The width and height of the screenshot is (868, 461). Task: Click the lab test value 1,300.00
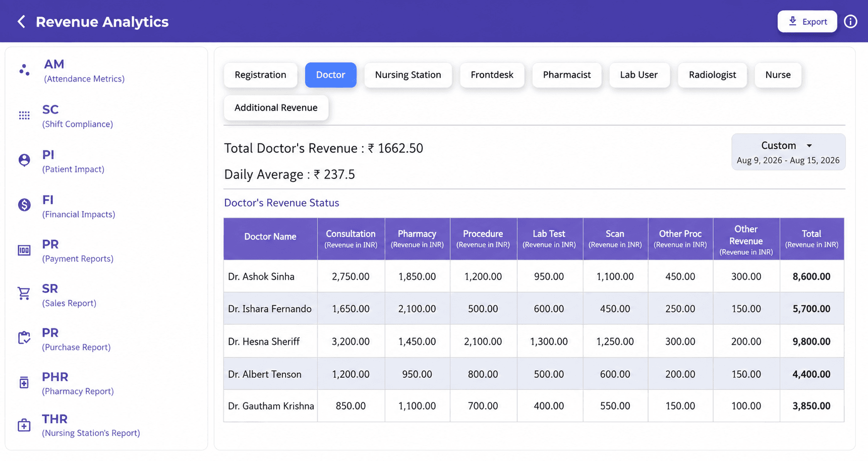point(549,341)
